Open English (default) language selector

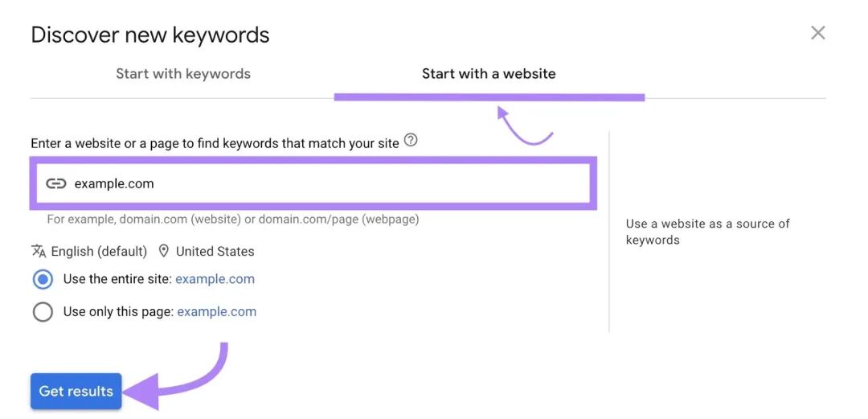(99, 252)
